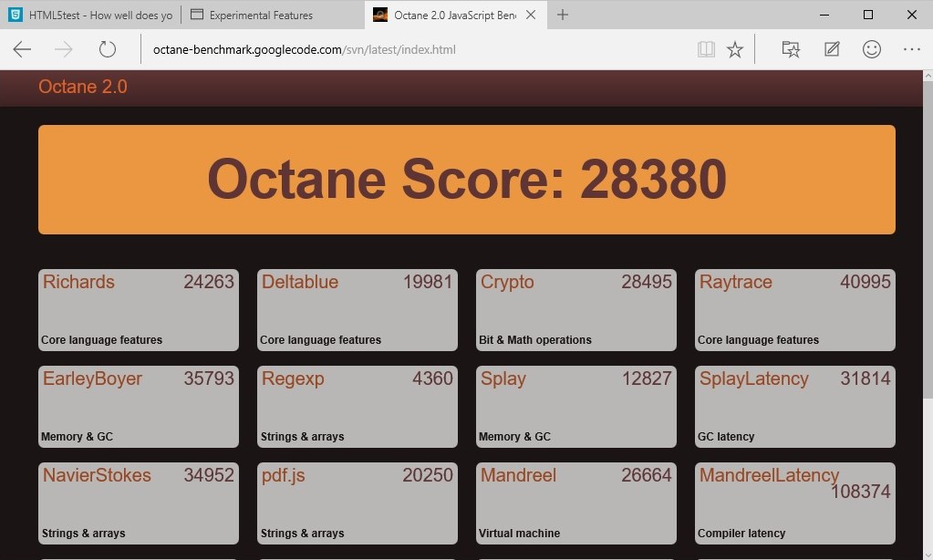Click the MandreelLatency score 108374
933x560 pixels.
click(x=860, y=492)
